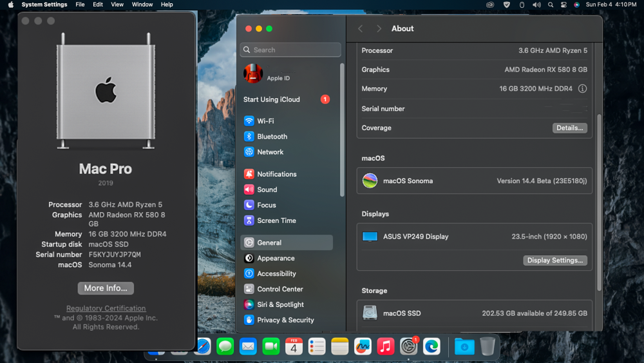The height and width of the screenshot is (363, 644).
Task: Click Processor 3.6 GHz AMD Ryzen 5 row
Action: coord(475,50)
